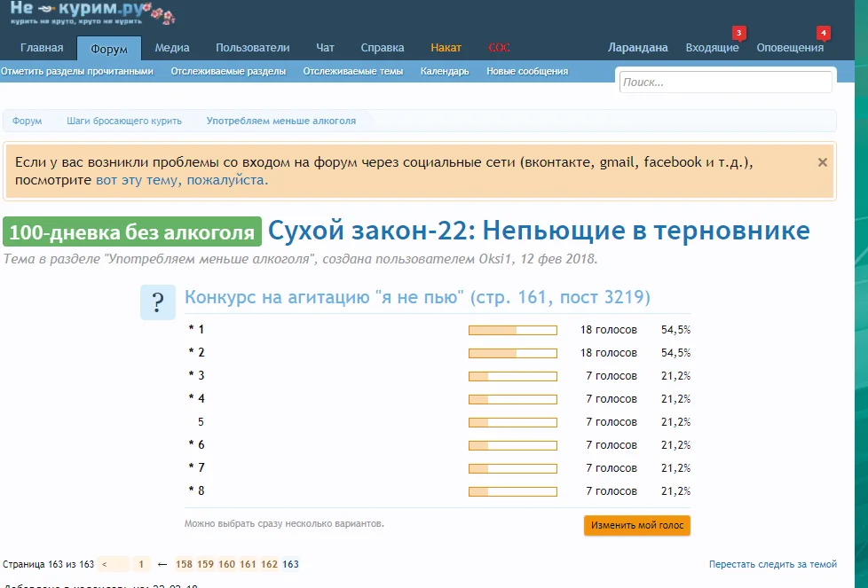
Task: Jump to page 162 in pagination
Action: click(269, 564)
